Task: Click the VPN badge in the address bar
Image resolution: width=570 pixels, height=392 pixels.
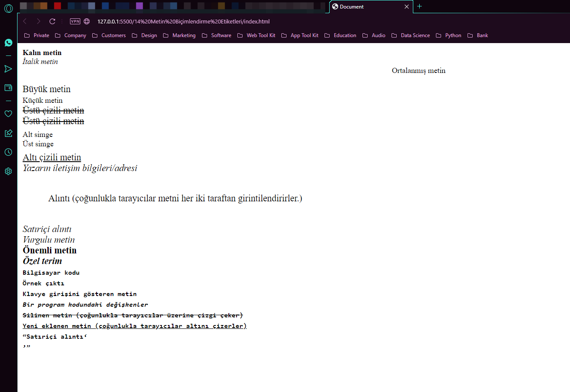Action: 75,21
